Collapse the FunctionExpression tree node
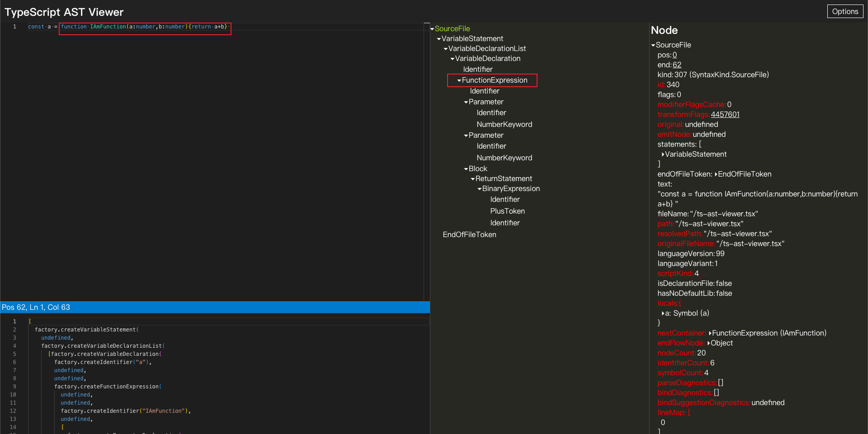 [x=459, y=80]
